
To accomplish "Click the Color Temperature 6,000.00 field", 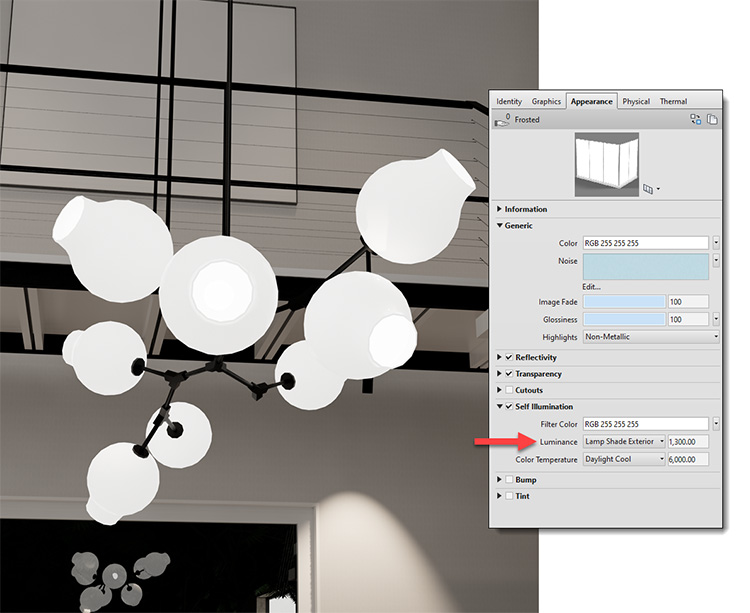I will click(x=688, y=459).
